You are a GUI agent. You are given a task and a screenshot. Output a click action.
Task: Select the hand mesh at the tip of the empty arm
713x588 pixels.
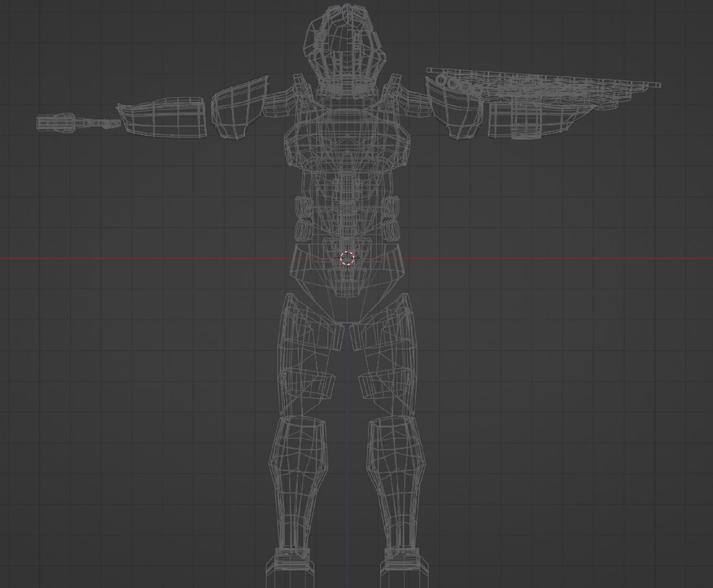77,122
